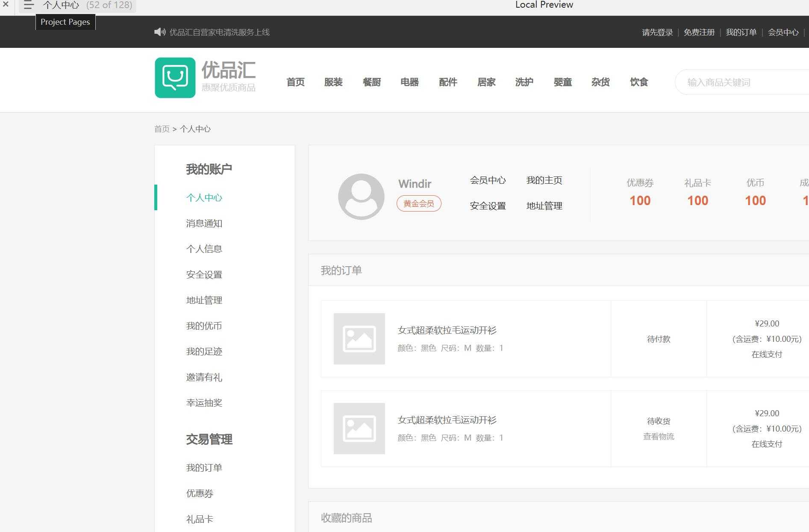Open 我的订单 in the sidebar
The width and height of the screenshot is (809, 532).
[204, 468]
